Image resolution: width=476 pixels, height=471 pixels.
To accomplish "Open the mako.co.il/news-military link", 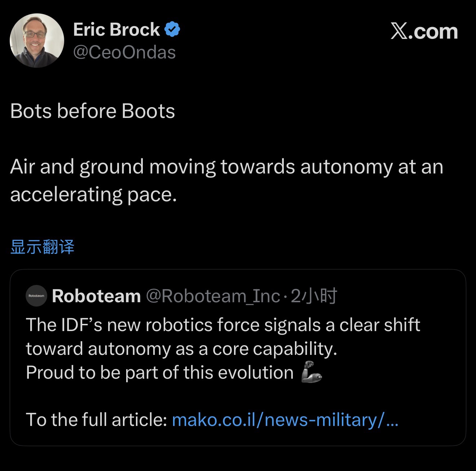I will (x=285, y=420).
